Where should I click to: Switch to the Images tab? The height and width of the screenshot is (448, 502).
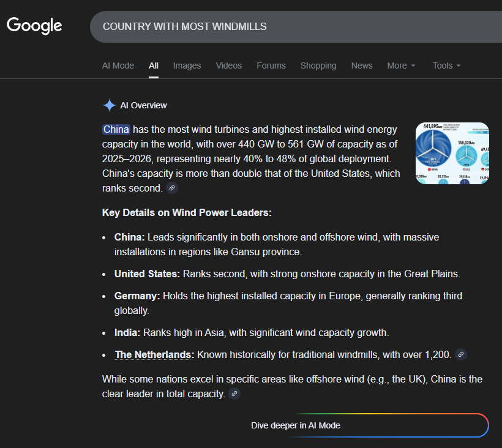(x=187, y=65)
